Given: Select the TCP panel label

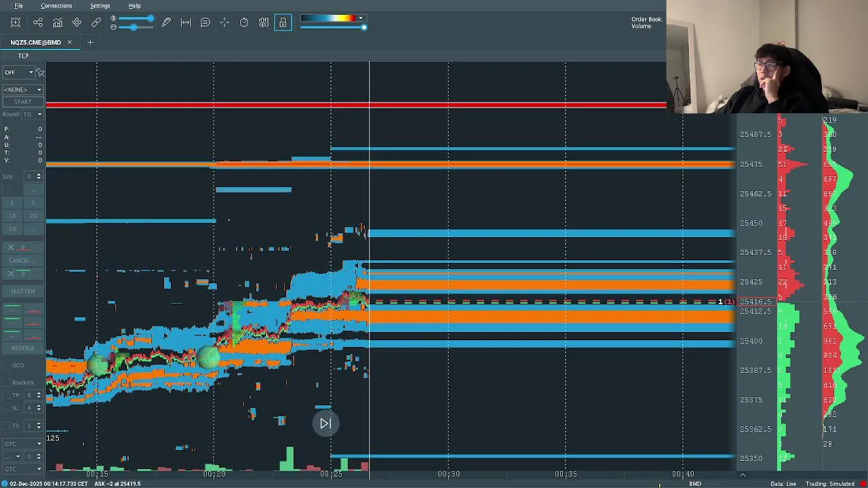Looking at the screenshot, I should 23,56.
